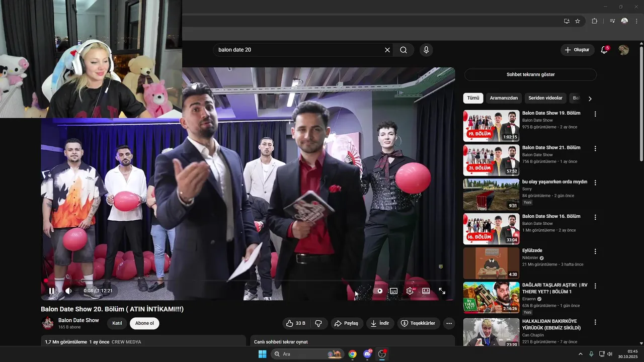644x362 pixels.
Task: Clear the search box with the X
Action: coord(387,50)
